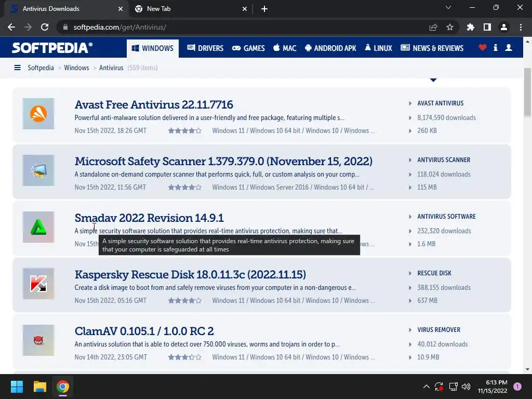The image size is (532, 399).
Task: Open the tab search dropdown chevron
Action: point(448,7)
